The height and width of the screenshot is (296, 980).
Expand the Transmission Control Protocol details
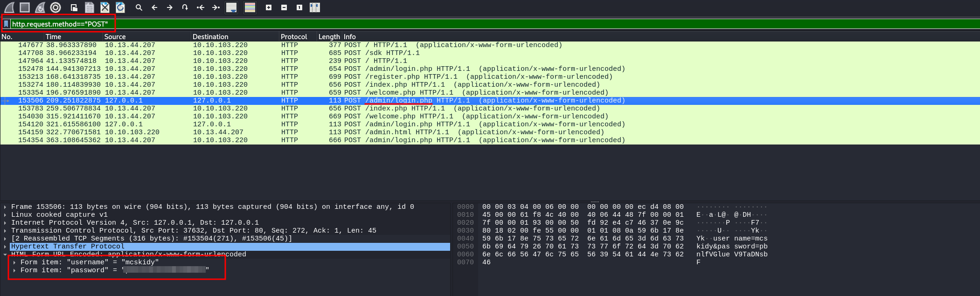tap(5, 231)
